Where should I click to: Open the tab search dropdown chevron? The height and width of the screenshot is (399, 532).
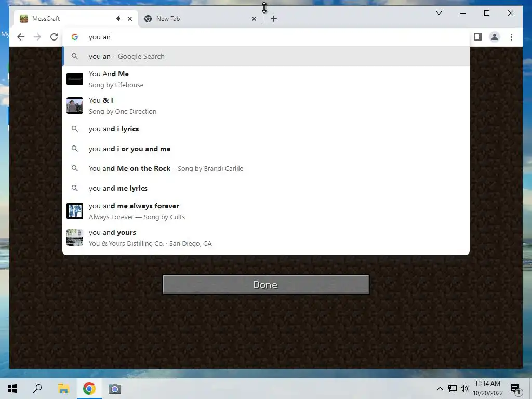[x=438, y=13]
